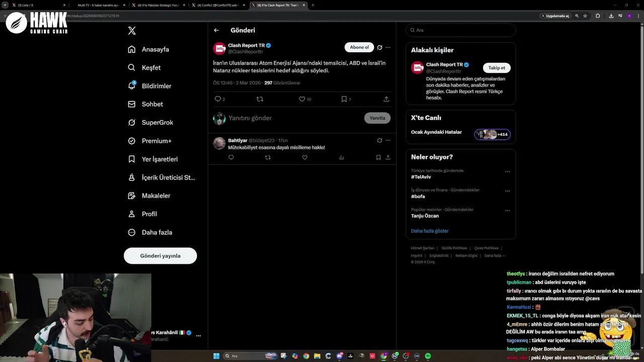
Task: Click the reply icon on main post
Action: click(218, 99)
